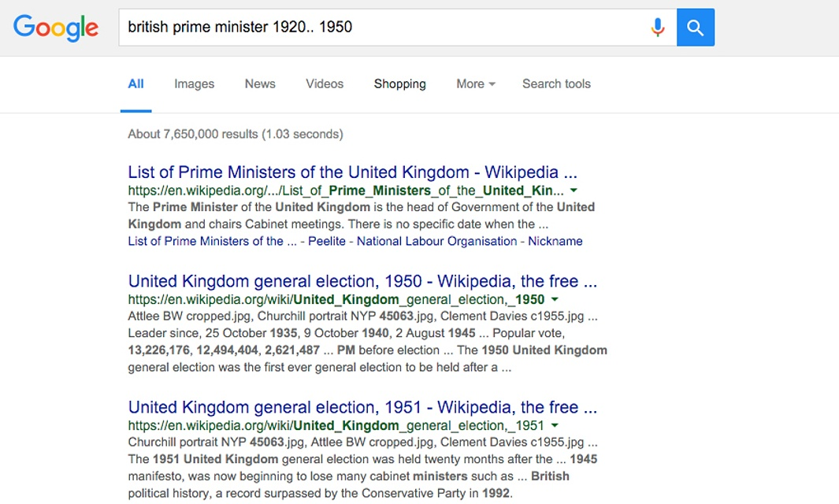Open United Kingdom general election, 1951 result
Image resolution: width=839 pixels, height=504 pixels.
click(362, 408)
